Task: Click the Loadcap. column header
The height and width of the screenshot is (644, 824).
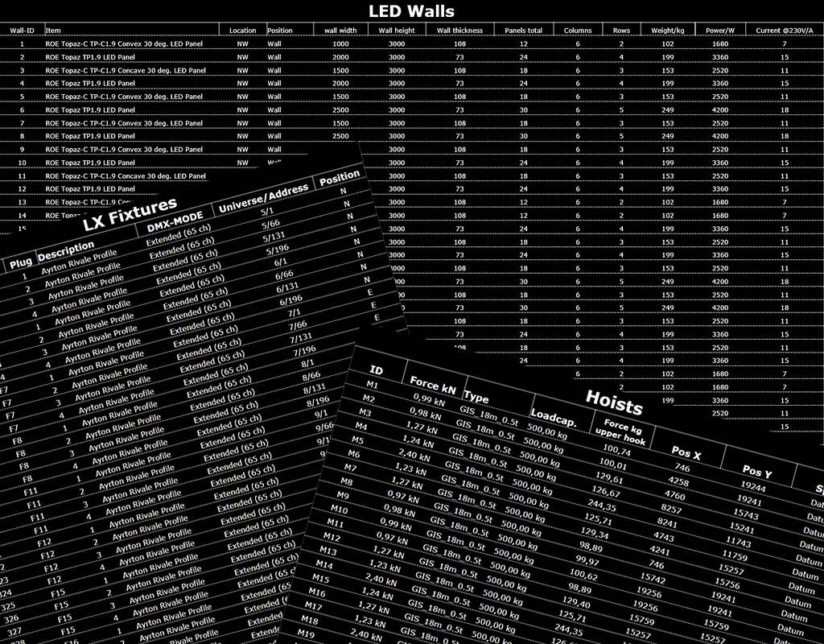Action: (554, 418)
